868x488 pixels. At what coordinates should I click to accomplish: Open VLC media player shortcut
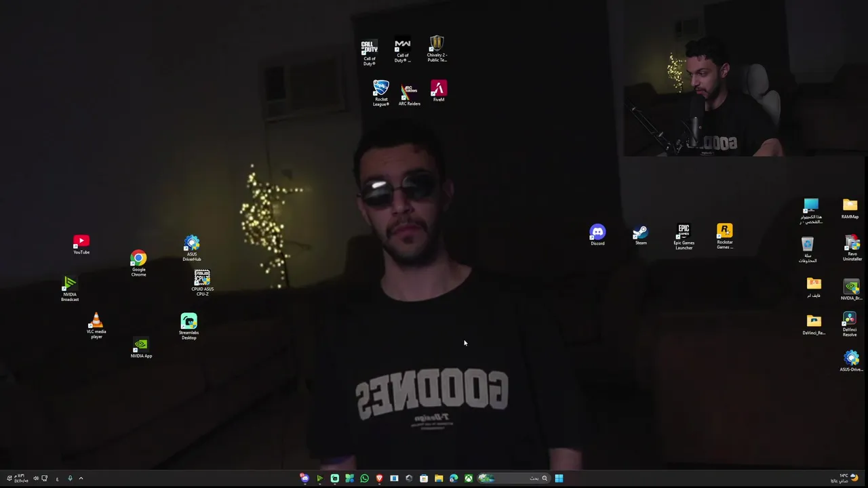click(96, 326)
